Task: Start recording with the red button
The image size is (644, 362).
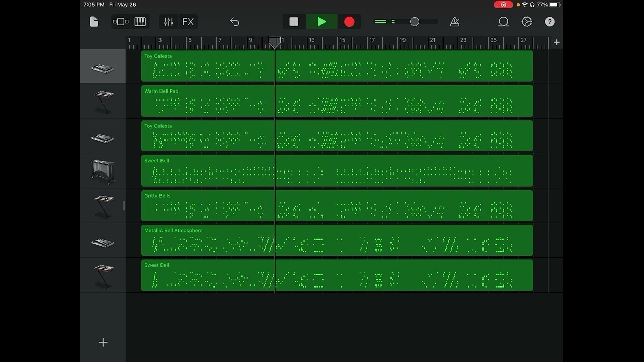Action: click(x=349, y=22)
